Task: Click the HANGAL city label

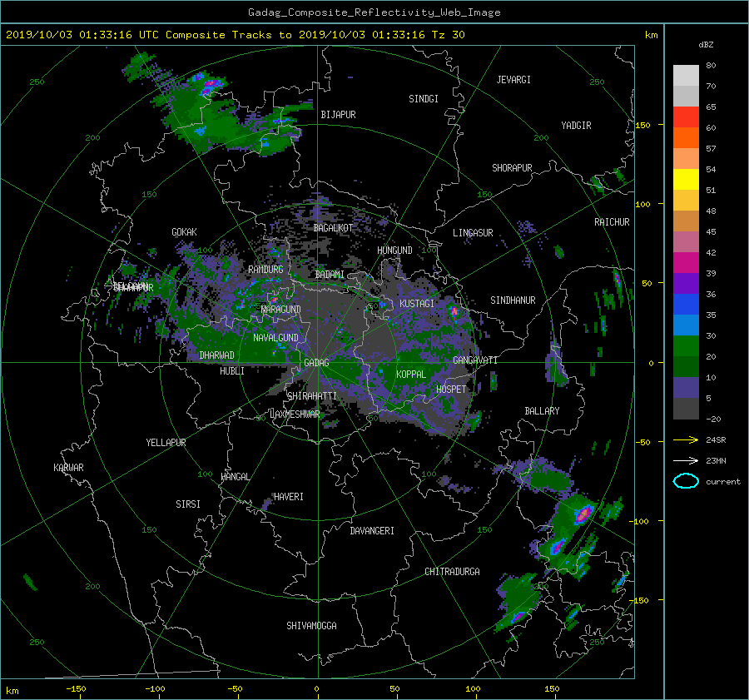Action: coord(235,477)
